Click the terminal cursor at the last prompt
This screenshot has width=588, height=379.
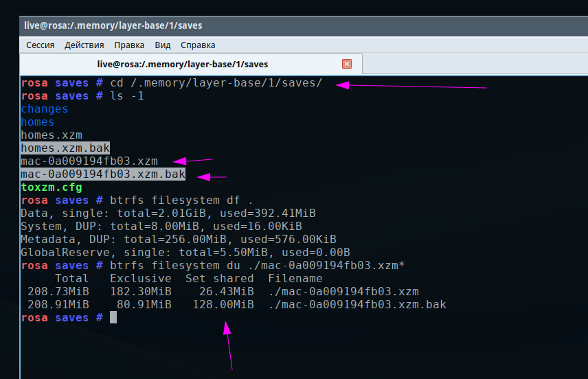tap(113, 317)
